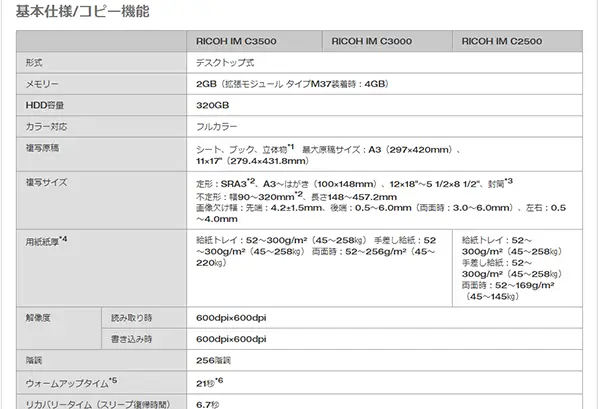This screenshot has height=409, width=600.
Task: Click the メモリー row label
Action: pyautogui.click(x=101, y=84)
